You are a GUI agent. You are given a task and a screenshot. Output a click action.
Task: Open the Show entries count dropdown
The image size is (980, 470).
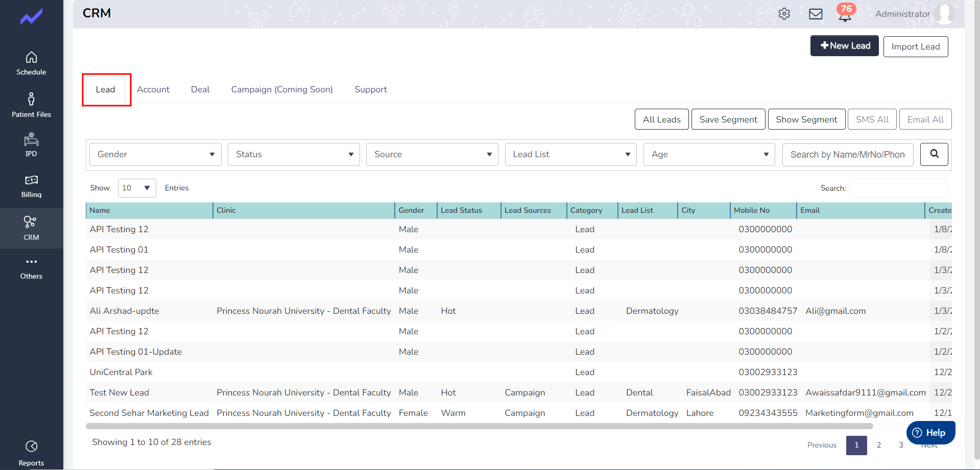(137, 188)
